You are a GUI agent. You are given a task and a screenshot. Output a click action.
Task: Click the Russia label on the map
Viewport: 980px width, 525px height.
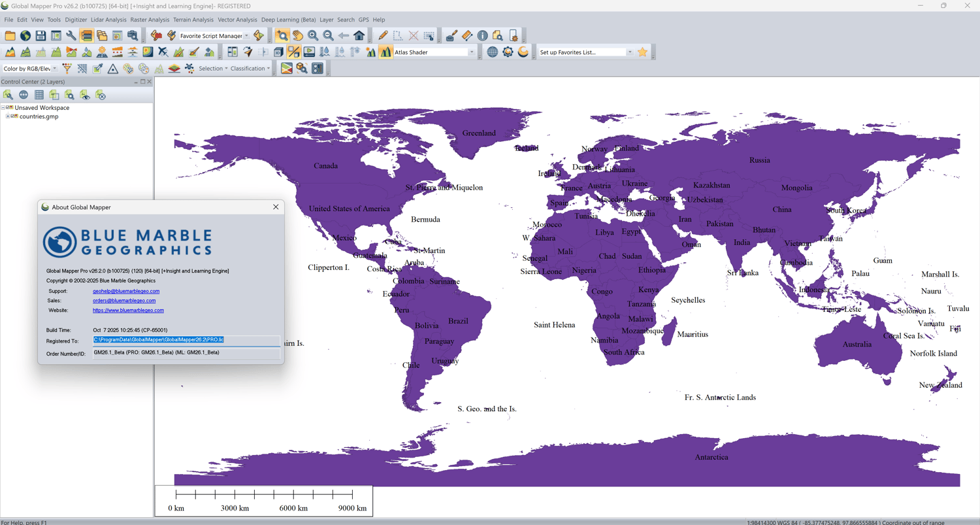(760, 160)
